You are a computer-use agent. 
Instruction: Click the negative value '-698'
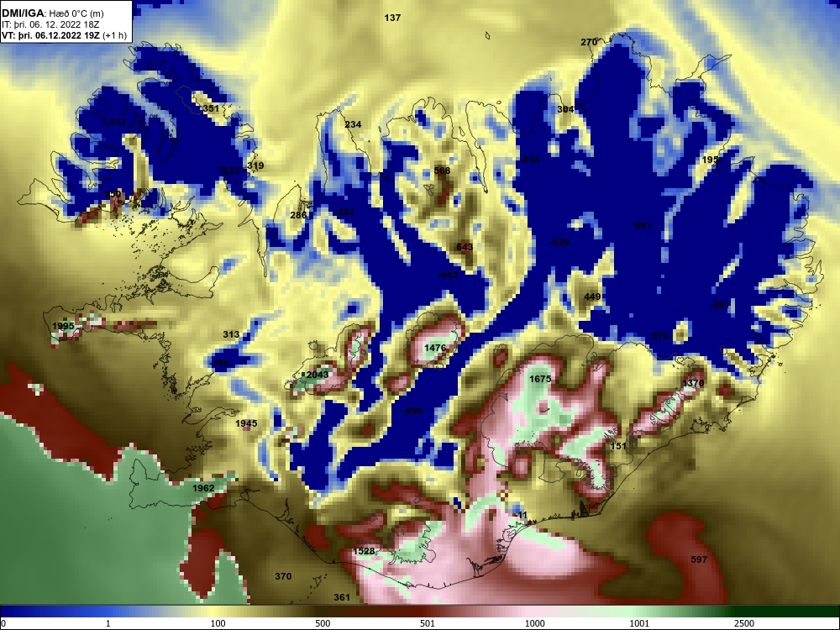[x=530, y=160]
